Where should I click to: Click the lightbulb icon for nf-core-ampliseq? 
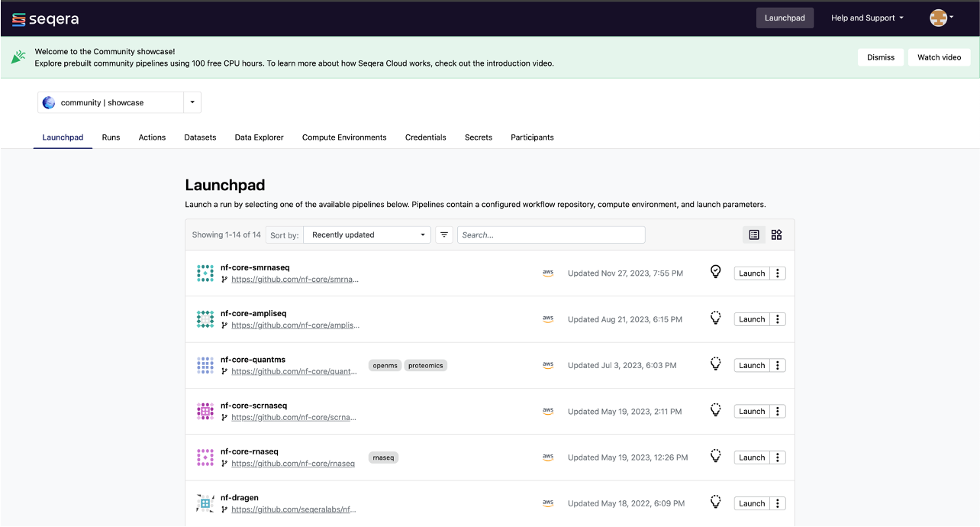click(716, 318)
